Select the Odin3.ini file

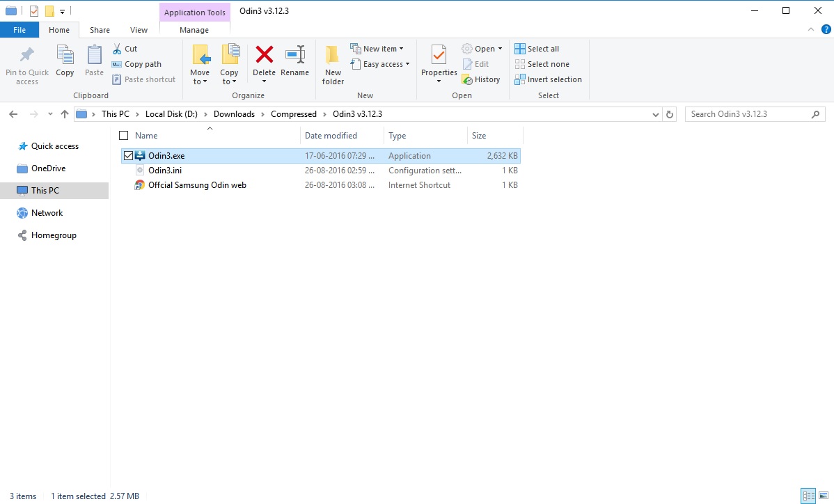tap(165, 171)
